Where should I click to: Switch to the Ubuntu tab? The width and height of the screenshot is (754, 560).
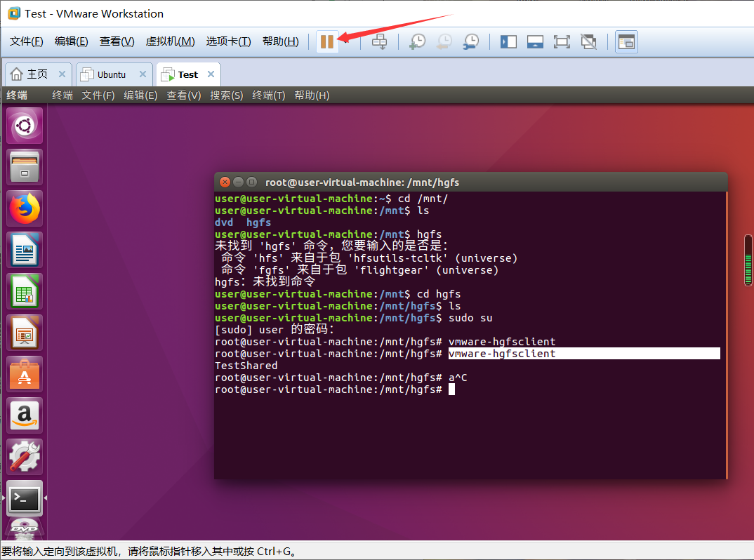(x=112, y=74)
